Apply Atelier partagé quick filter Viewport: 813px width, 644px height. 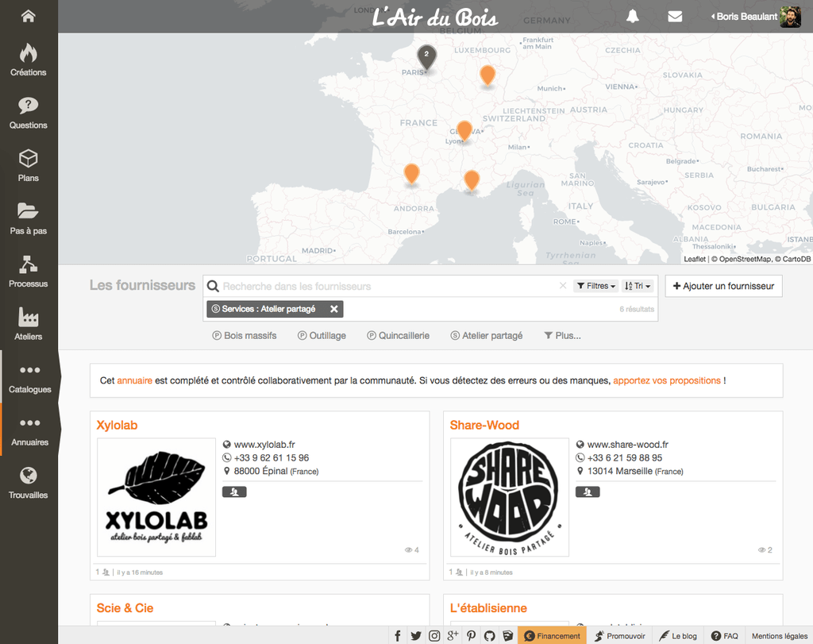point(487,335)
